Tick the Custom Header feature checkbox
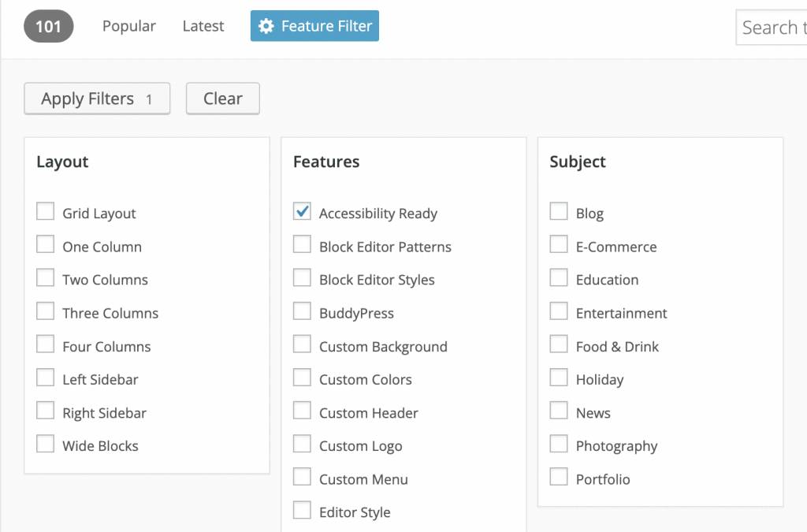Viewport: 807px width, 532px height. coord(302,411)
